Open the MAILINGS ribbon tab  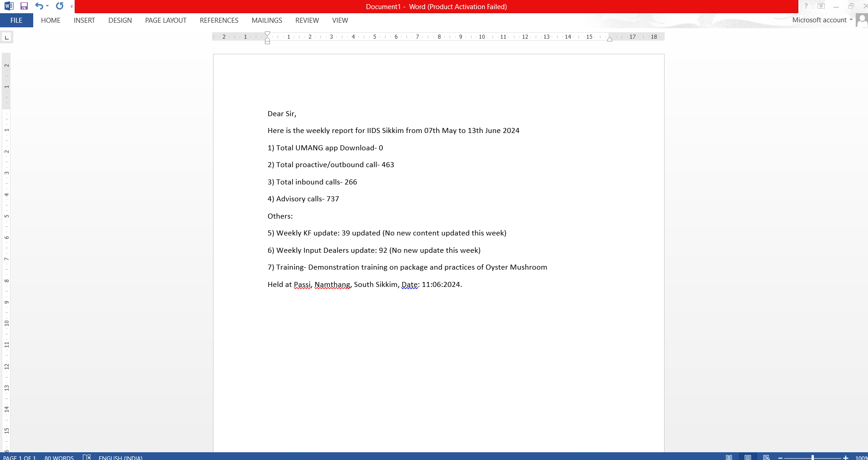(x=267, y=20)
